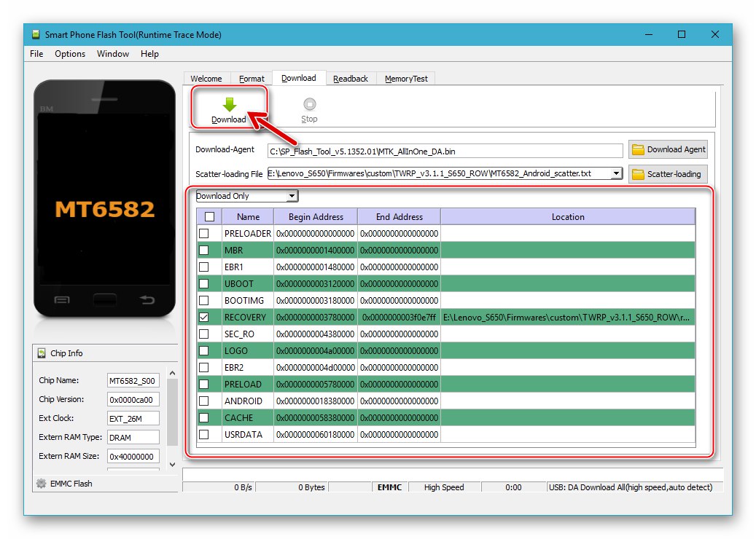Image resolution: width=756 pixels, height=539 pixels.
Task: Click the green Download arrow icon
Action: coord(228,105)
